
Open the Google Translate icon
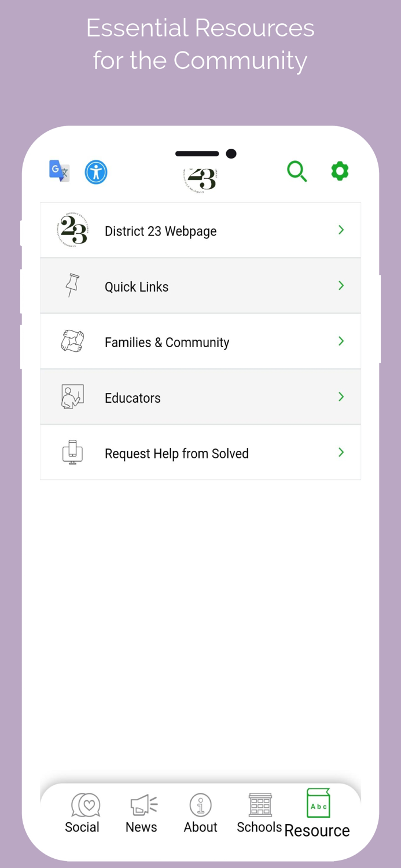tap(59, 171)
